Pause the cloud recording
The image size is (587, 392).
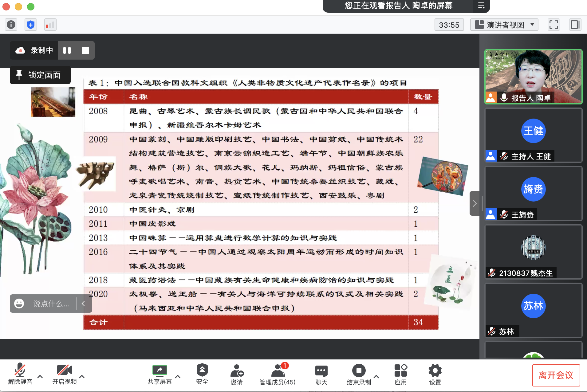tap(67, 50)
